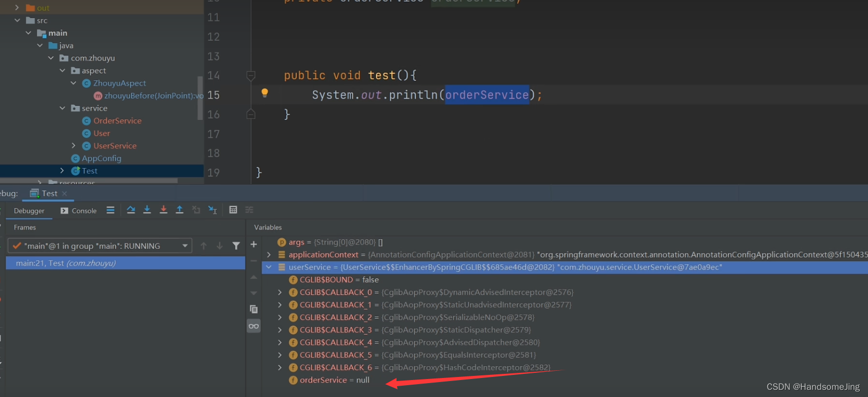
Task: Click the project tree vertical scrollbar
Action: click(x=200, y=98)
